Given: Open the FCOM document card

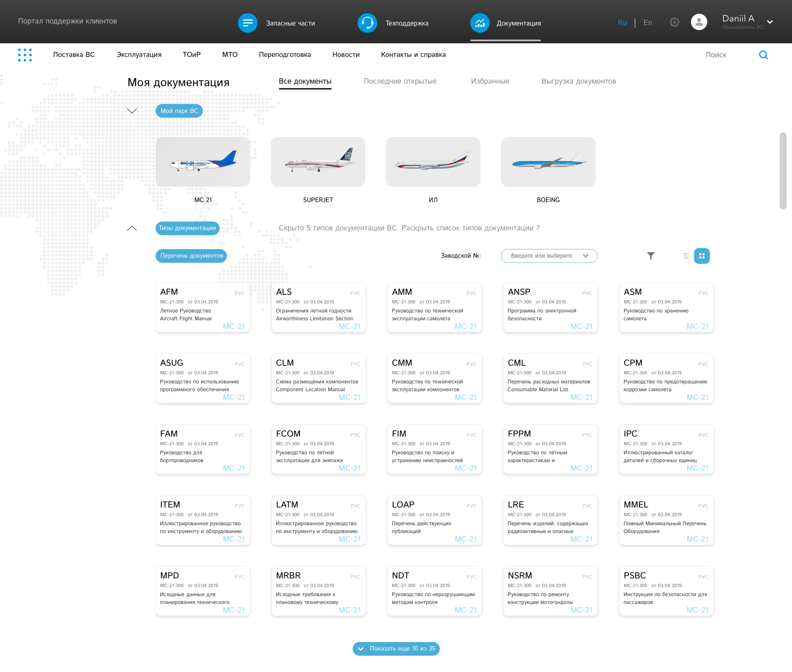Looking at the screenshot, I should point(319,449).
